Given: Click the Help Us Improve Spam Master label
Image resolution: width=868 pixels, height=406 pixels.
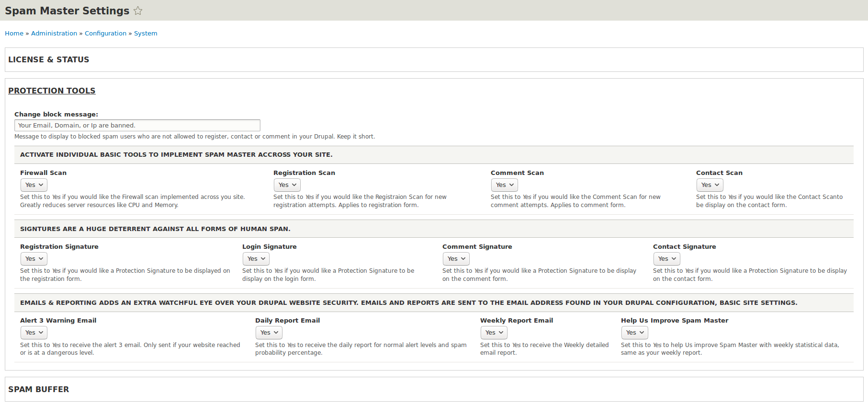Looking at the screenshot, I should (675, 320).
